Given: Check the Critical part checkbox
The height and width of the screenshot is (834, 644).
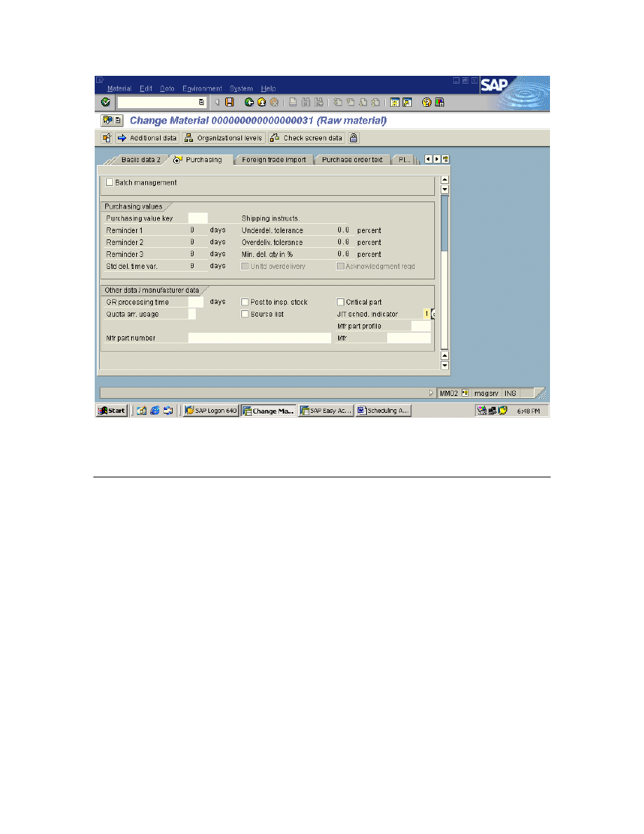Looking at the screenshot, I should pos(341,302).
